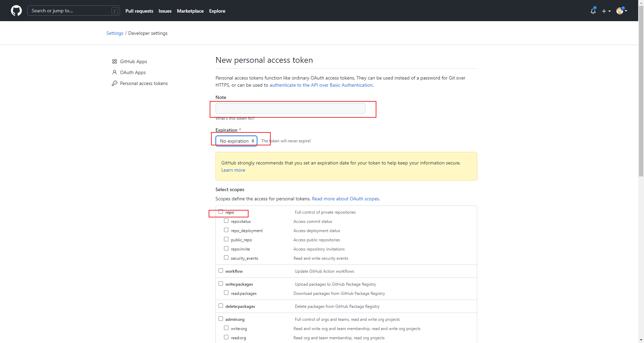Open the notifications bell
Image resolution: width=644 pixels, height=343 pixels.
point(593,11)
